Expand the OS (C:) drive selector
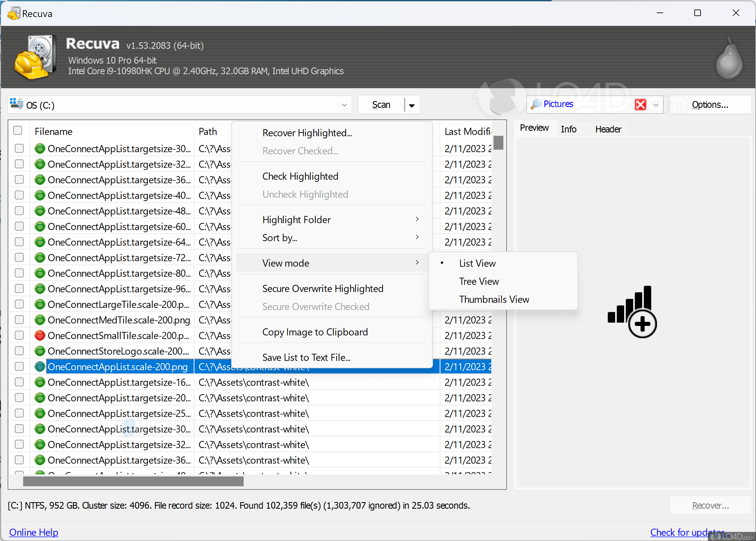756x541 pixels. (x=344, y=105)
